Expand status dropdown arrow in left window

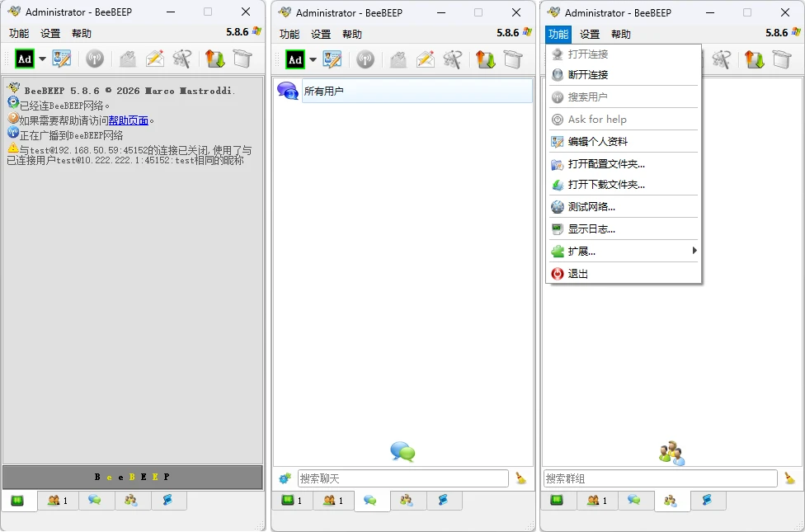(x=43, y=59)
